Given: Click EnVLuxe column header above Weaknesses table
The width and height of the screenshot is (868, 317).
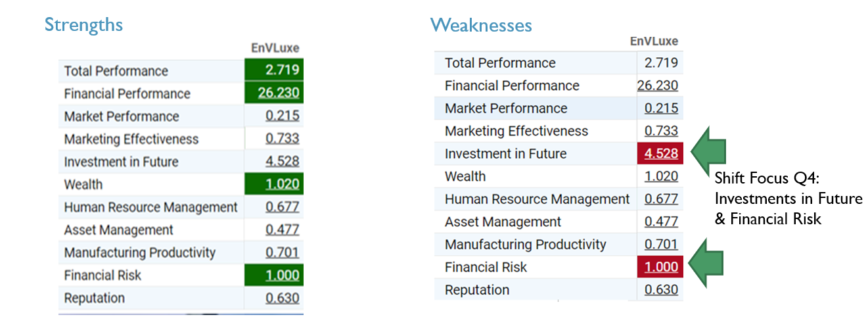Looking at the screenshot, I should [654, 41].
